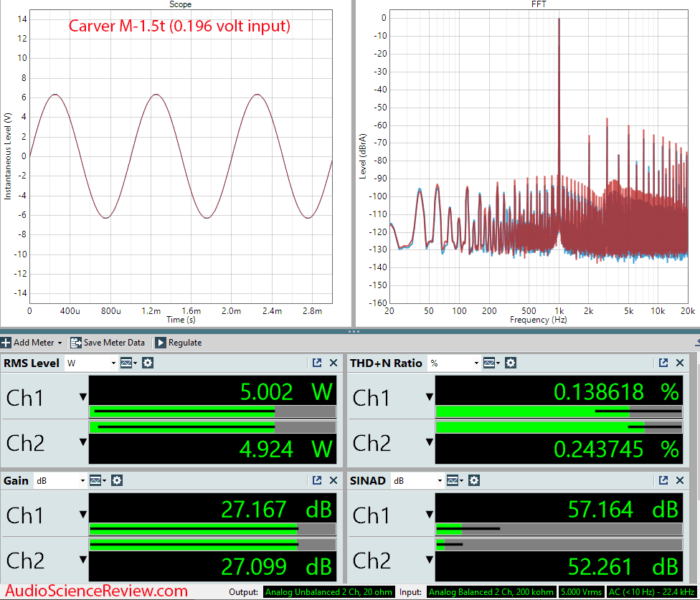Open Gain meter graph view icon
Image resolution: width=700 pixels, height=600 pixels.
point(98,480)
